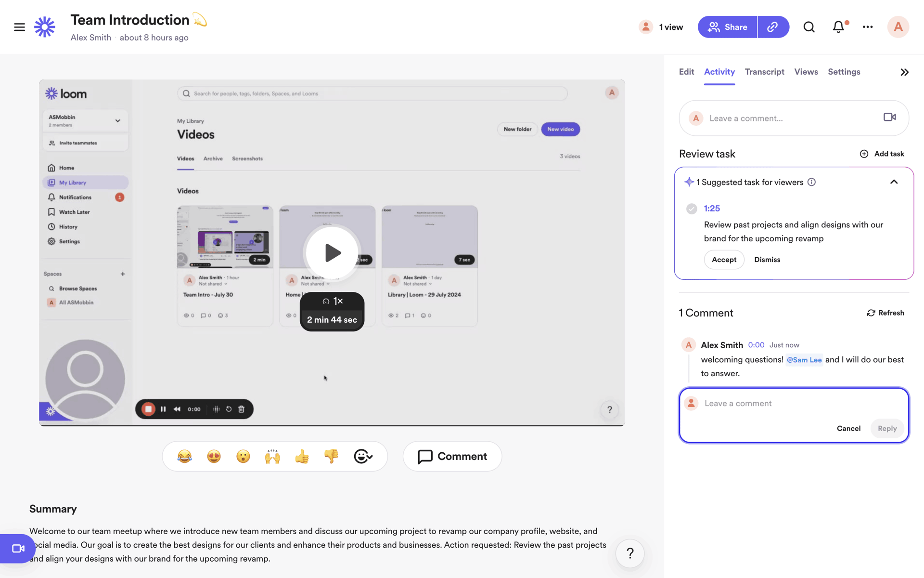
Task: Open the emoji picker
Action: point(363,456)
